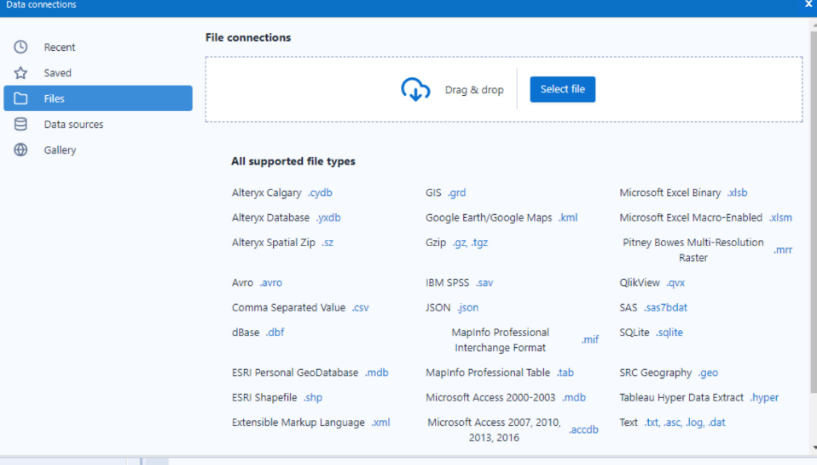Open the Recent tab in sidebar
The image size is (817, 465).
[59, 47]
